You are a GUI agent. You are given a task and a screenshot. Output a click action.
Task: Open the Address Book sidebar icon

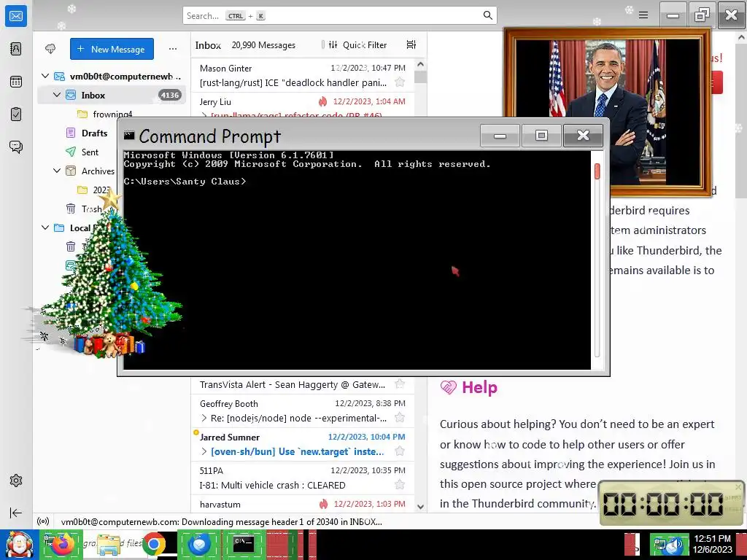click(16, 49)
